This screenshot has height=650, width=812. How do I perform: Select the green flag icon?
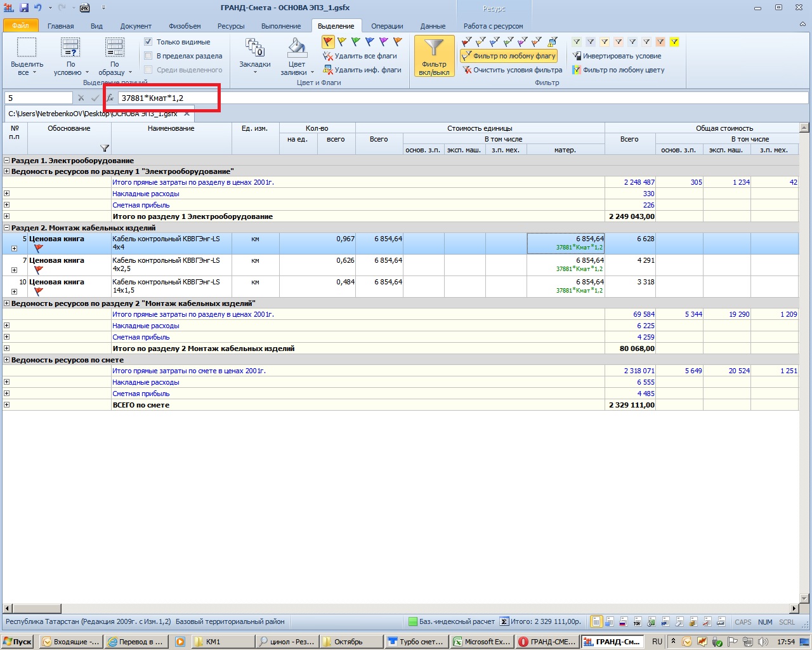point(356,42)
